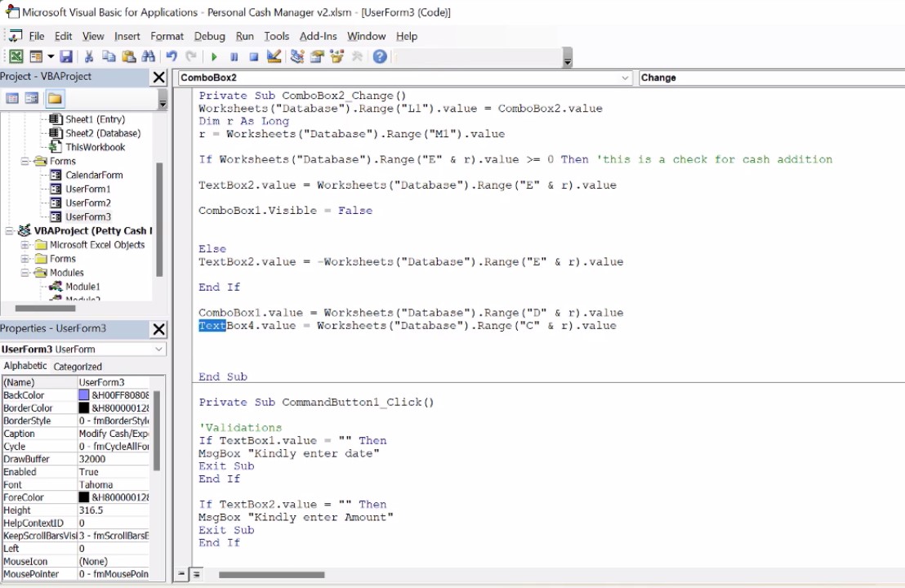This screenshot has height=588, width=905.
Task: Open the Debug menu
Action: (209, 36)
